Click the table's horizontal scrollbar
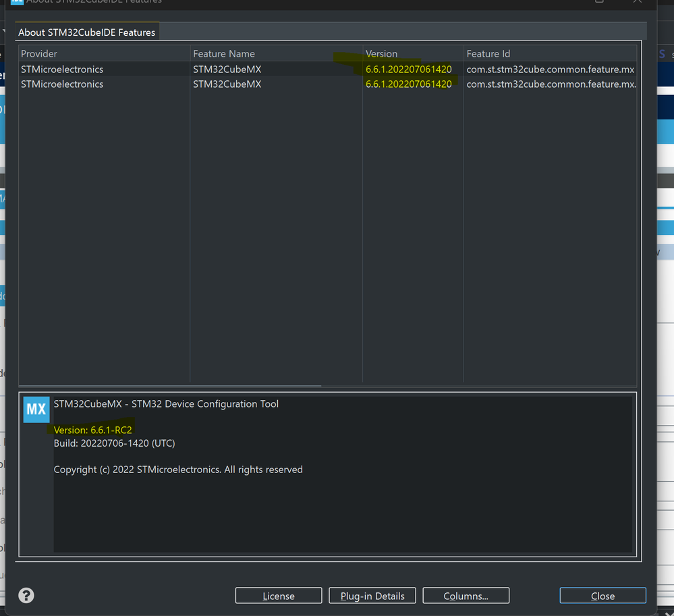Image resolution: width=674 pixels, height=616 pixels. pos(170,386)
